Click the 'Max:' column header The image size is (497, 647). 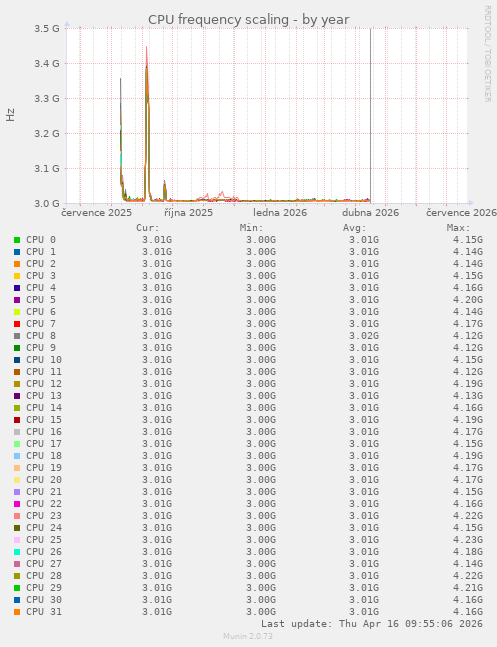458,228
